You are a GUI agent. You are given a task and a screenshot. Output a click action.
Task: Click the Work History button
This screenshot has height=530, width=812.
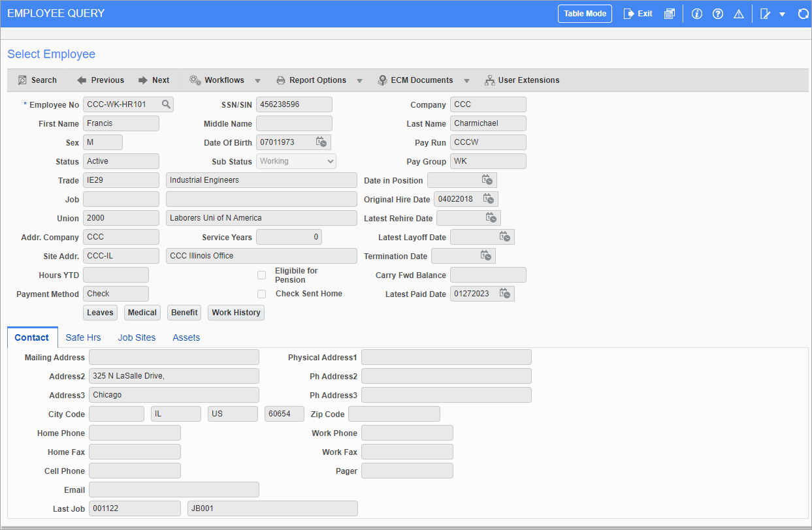236,312
